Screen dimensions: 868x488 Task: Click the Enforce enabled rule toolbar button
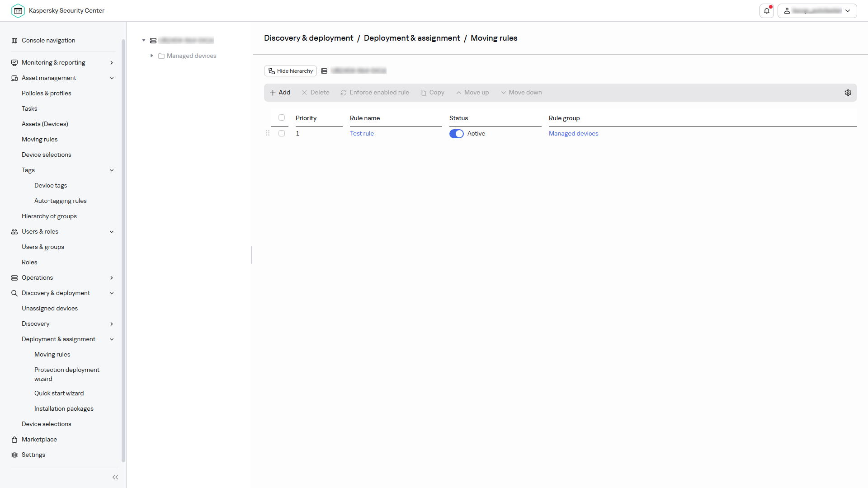[375, 93]
